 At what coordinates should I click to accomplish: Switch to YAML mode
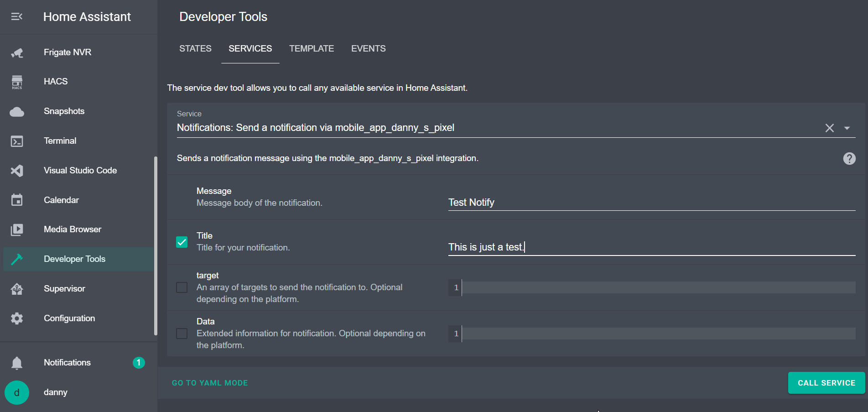(x=210, y=383)
